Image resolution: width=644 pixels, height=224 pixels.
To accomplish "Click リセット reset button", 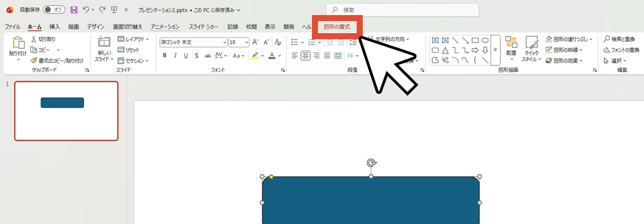I will point(129,50).
